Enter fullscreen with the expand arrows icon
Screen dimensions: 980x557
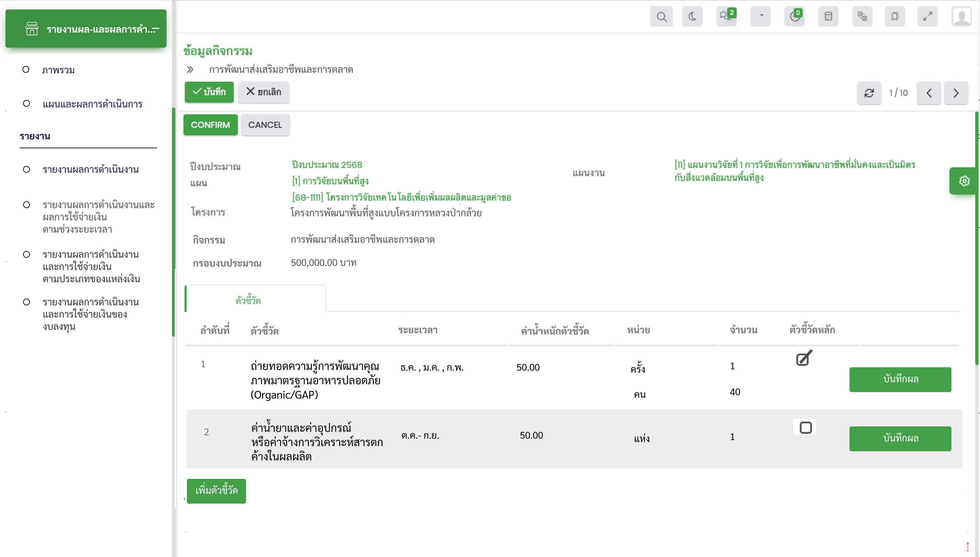point(927,16)
